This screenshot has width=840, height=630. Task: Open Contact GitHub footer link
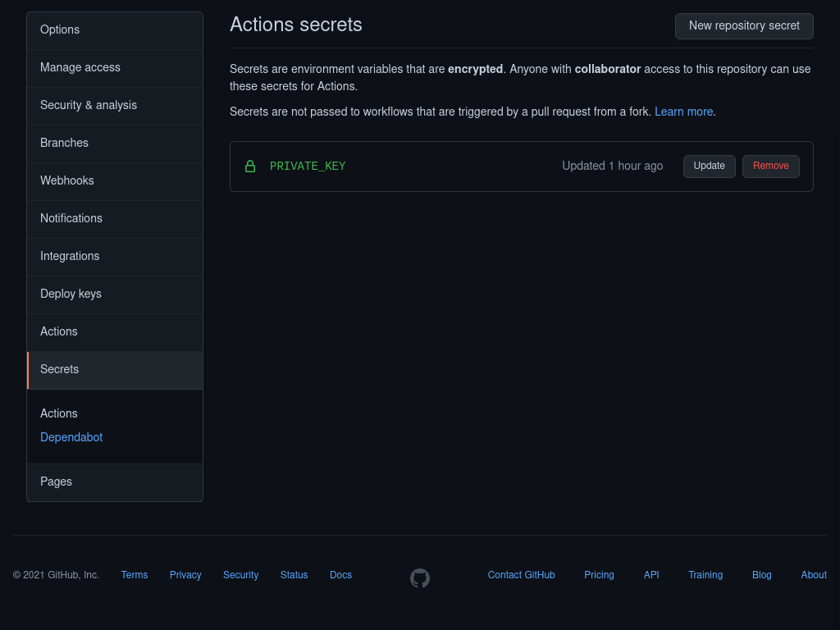(x=521, y=575)
